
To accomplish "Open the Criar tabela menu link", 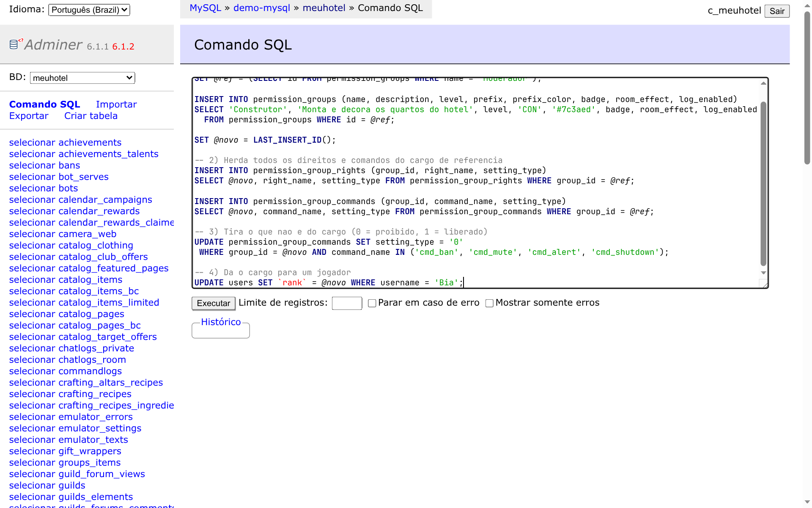I will pyautogui.click(x=91, y=116).
